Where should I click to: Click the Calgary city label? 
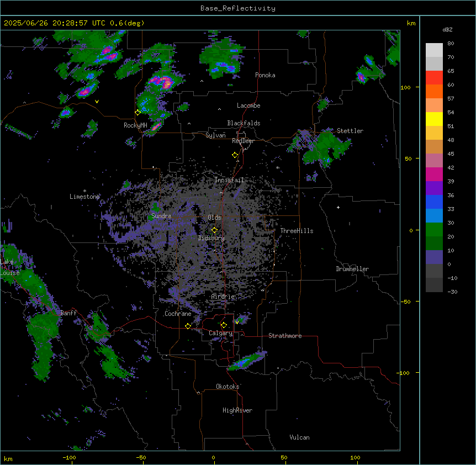[220, 333]
